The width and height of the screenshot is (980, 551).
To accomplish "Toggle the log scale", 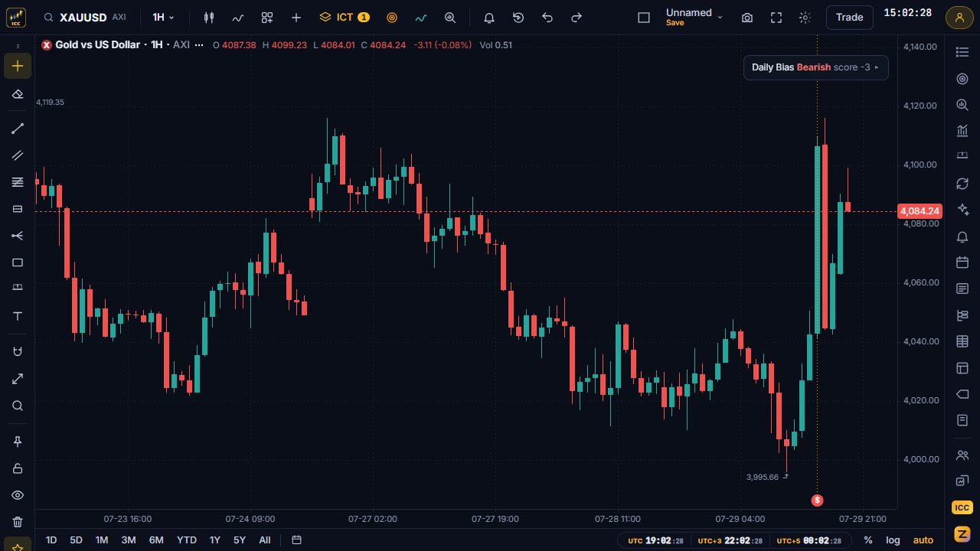I will point(893,540).
